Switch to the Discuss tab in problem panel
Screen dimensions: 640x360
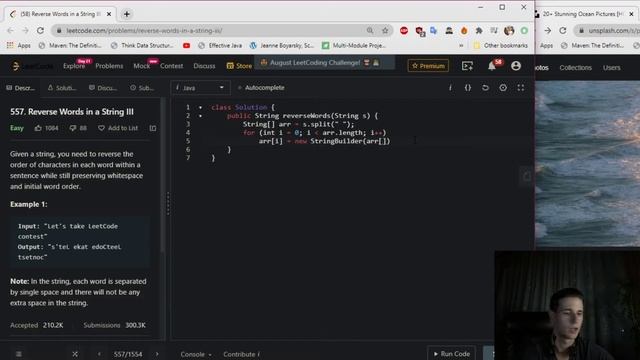tap(103, 88)
